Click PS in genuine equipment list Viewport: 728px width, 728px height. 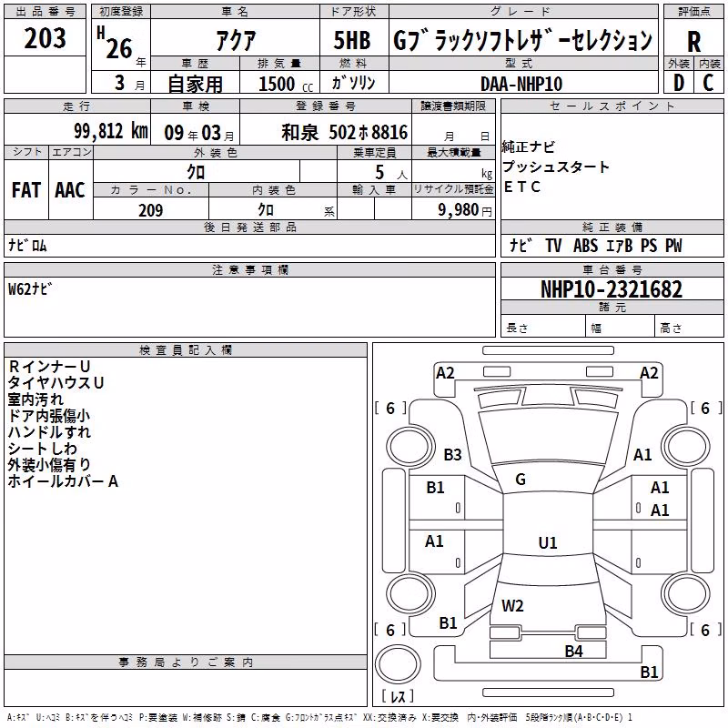(x=649, y=246)
